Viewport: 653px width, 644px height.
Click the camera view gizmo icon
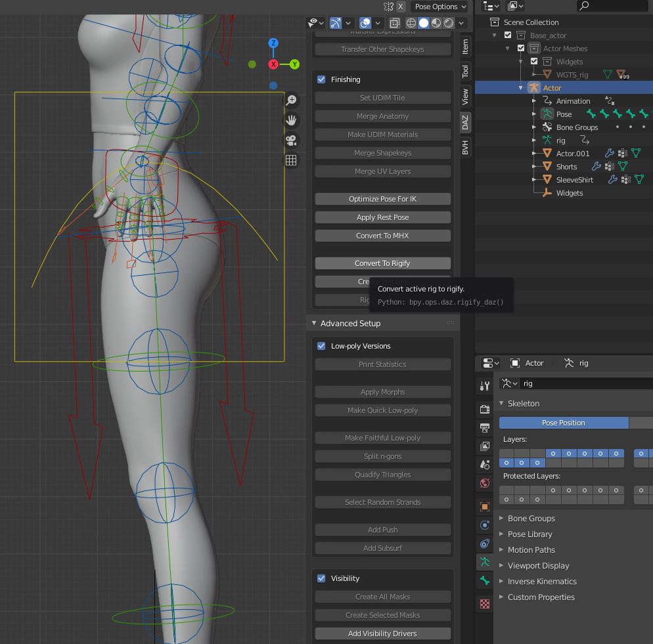coord(291,140)
